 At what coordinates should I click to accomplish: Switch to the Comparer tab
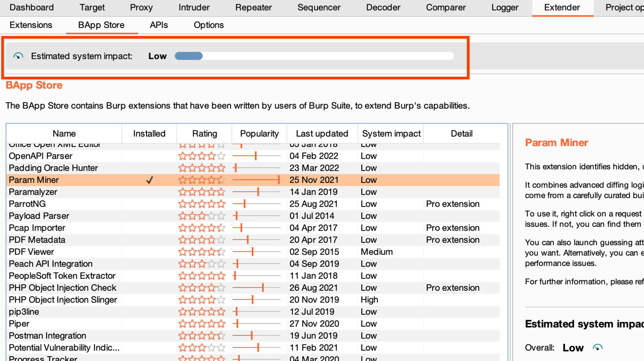click(x=446, y=8)
